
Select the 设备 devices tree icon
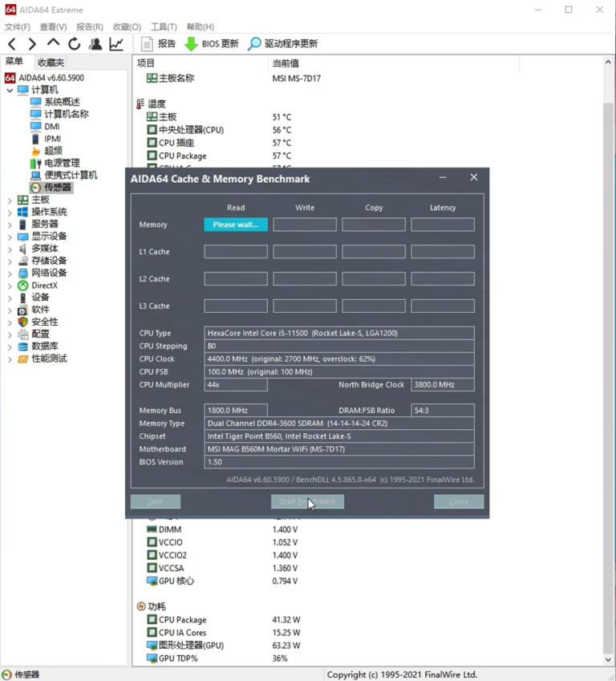23,298
